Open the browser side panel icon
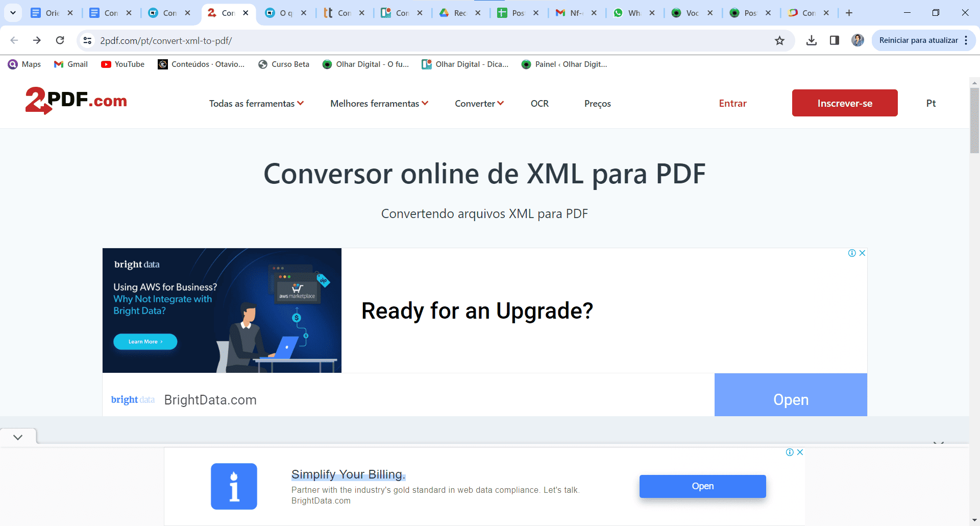This screenshot has width=980, height=526. click(x=835, y=40)
